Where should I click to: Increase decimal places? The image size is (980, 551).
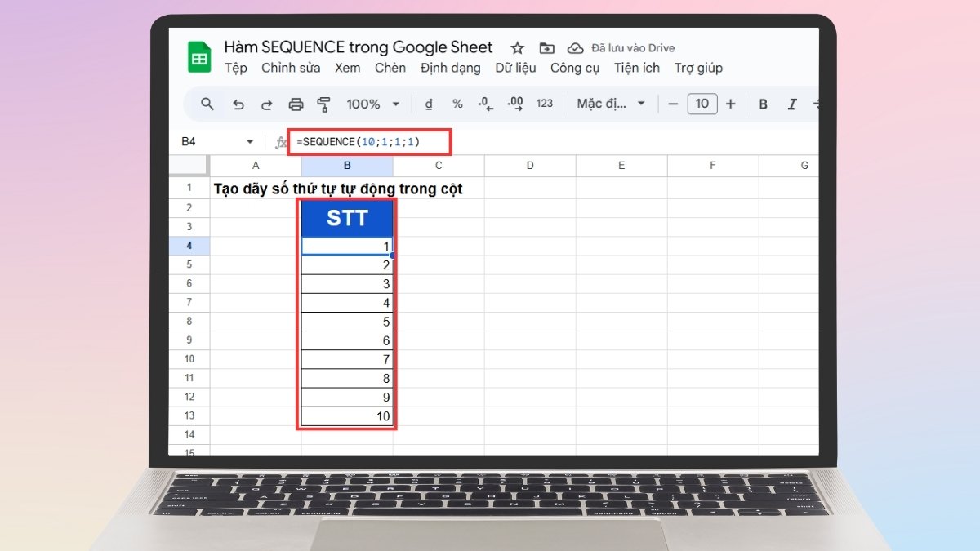[x=514, y=104]
